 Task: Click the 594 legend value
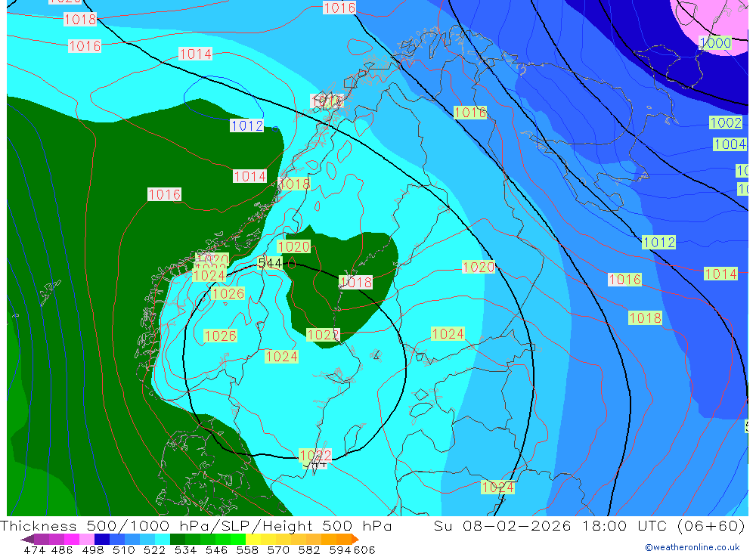340,549
